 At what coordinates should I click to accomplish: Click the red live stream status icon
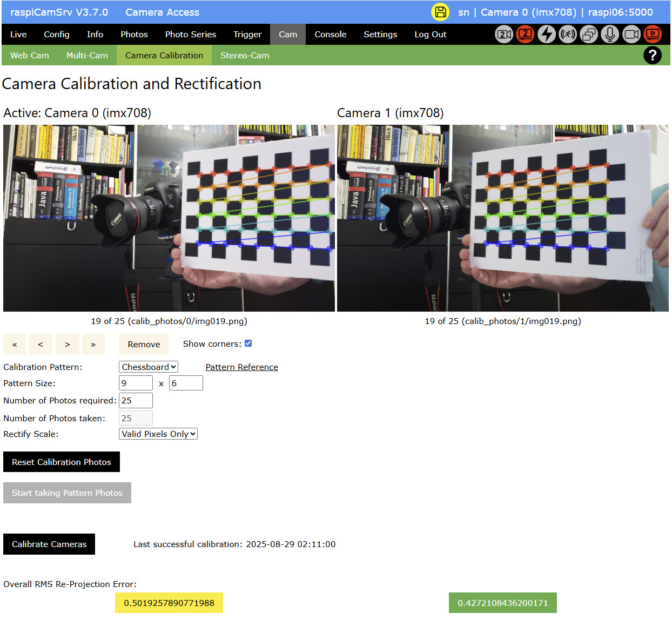click(653, 35)
